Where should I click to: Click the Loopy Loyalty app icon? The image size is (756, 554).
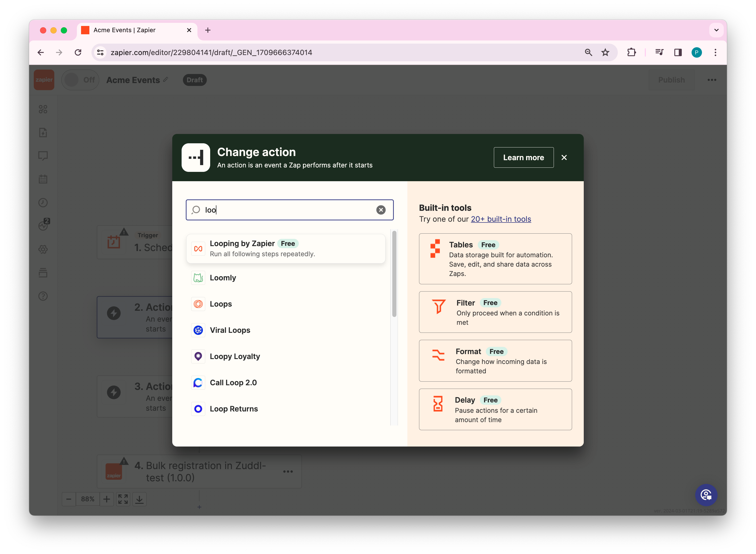tap(198, 356)
